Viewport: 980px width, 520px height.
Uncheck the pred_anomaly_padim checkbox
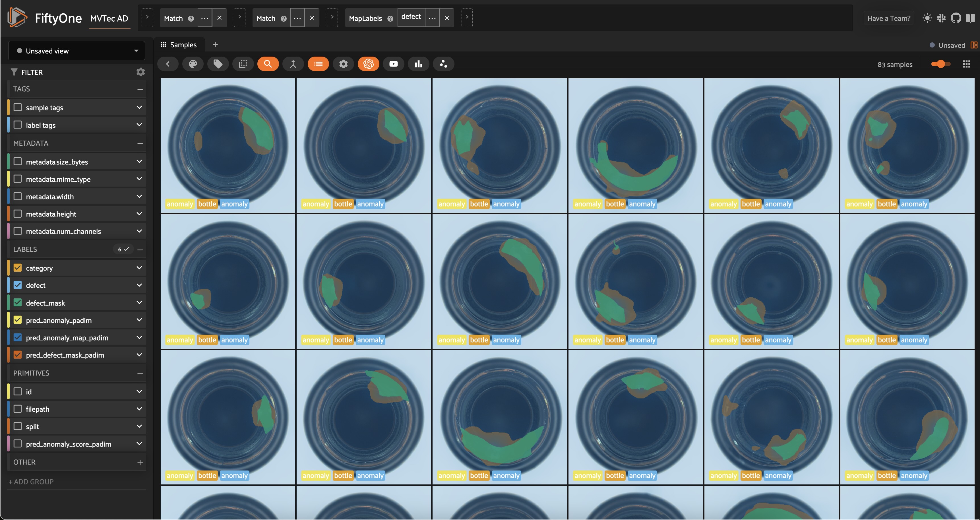[18, 320]
